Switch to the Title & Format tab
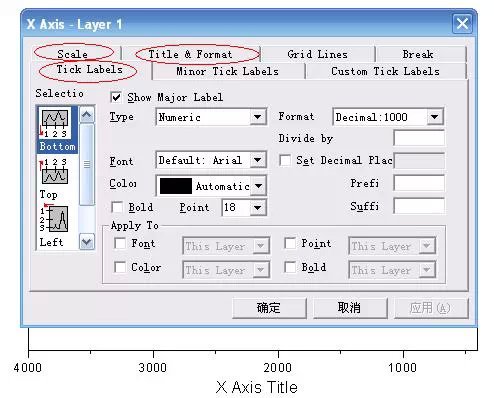Viewport: 494px width, 398px height. point(190,54)
